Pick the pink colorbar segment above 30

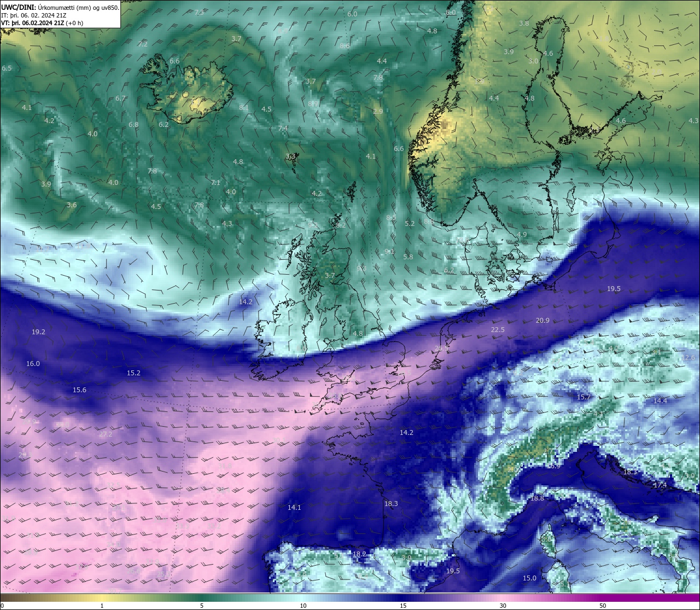click(503, 597)
